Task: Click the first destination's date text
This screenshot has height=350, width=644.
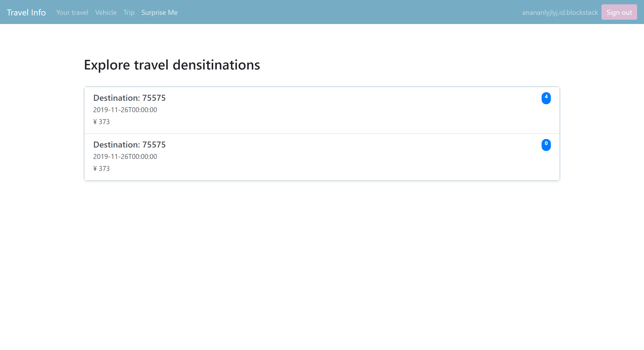Action: (x=125, y=110)
